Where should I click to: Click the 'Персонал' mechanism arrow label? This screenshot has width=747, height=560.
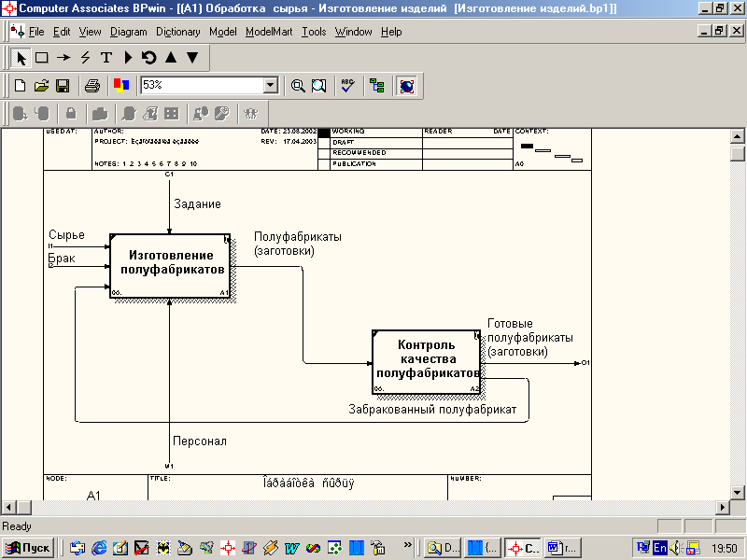pyautogui.click(x=200, y=441)
